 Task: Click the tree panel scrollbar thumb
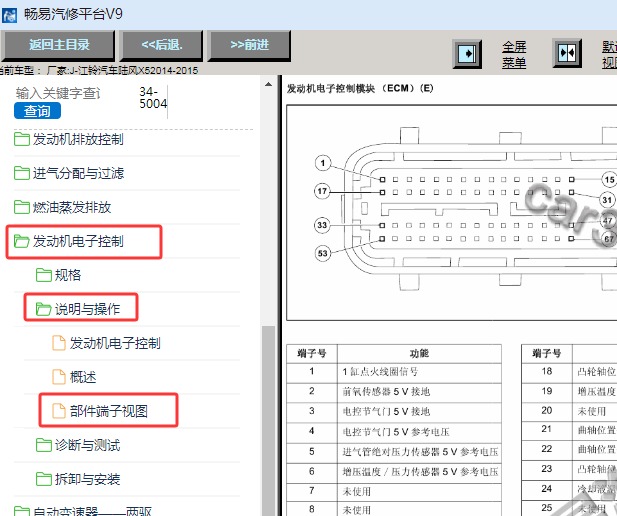tap(269, 421)
